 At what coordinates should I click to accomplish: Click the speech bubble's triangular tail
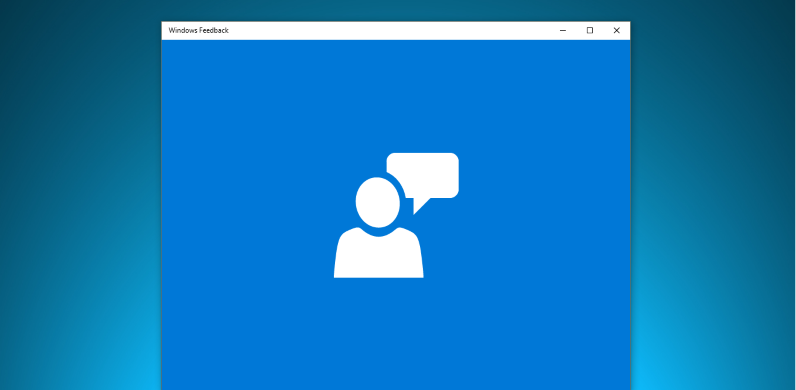point(420,205)
